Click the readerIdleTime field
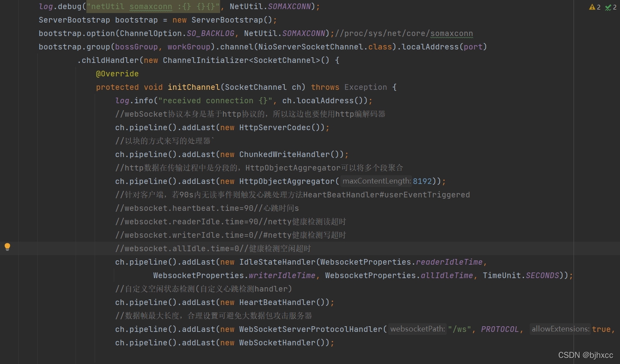The image size is (620, 364). [x=449, y=262]
